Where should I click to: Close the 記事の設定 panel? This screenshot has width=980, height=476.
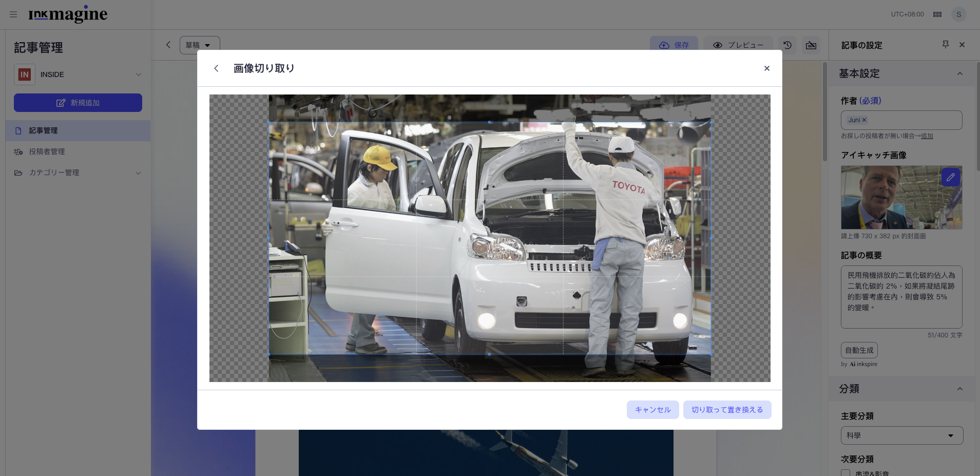click(962, 45)
